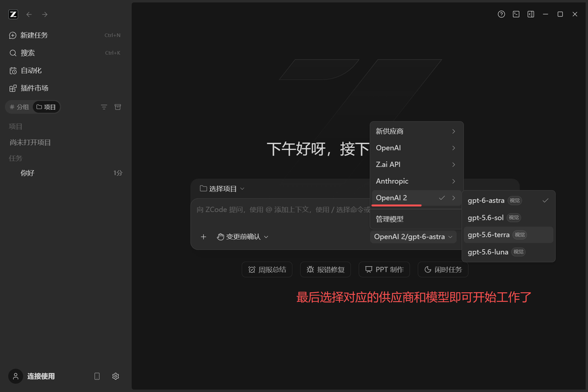
Task: Go back with the left arrow
Action: tap(29, 14)
